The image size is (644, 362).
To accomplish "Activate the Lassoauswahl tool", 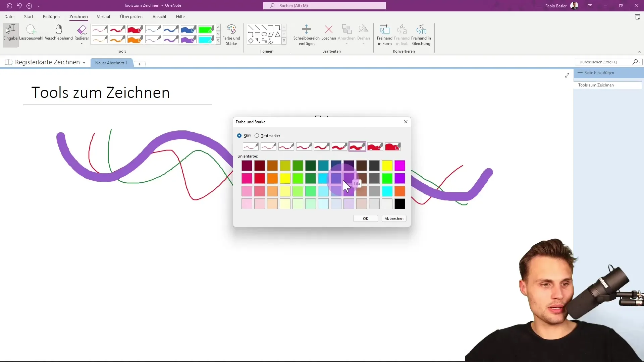I will tap(31, 33).
